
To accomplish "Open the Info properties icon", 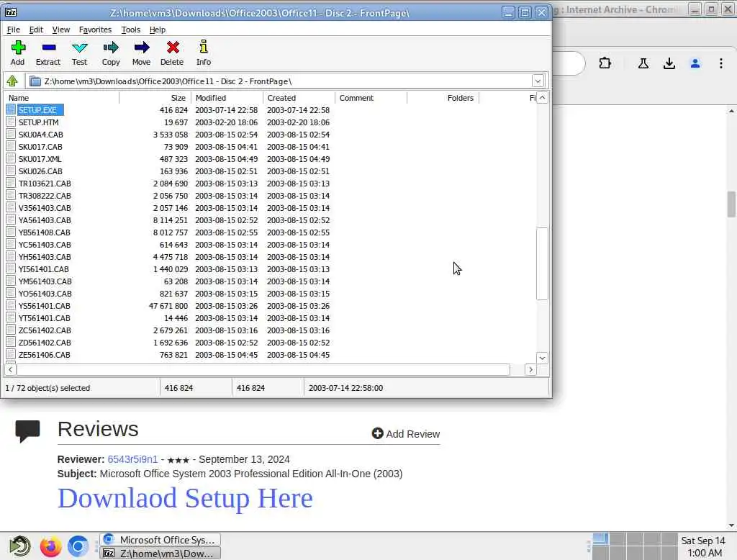I will 204,47.
